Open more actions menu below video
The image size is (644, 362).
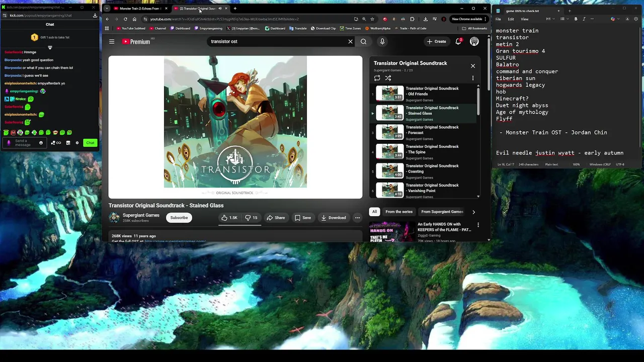click(357, 218)
